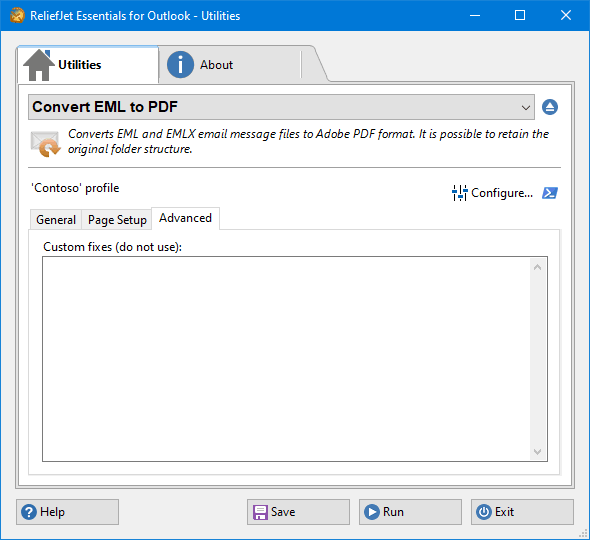
Task: Click the Run button
Action: (410, 512)
